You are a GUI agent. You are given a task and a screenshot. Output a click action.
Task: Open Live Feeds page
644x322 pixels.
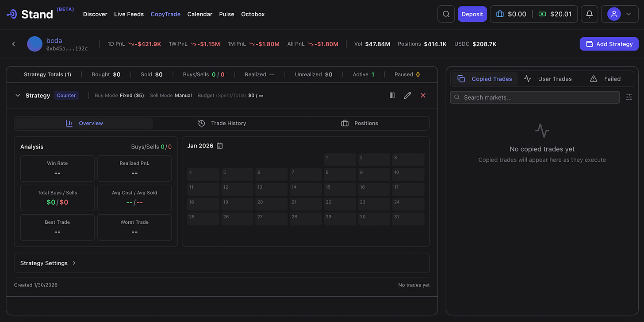pyautogui.click(x=129, y=14)
